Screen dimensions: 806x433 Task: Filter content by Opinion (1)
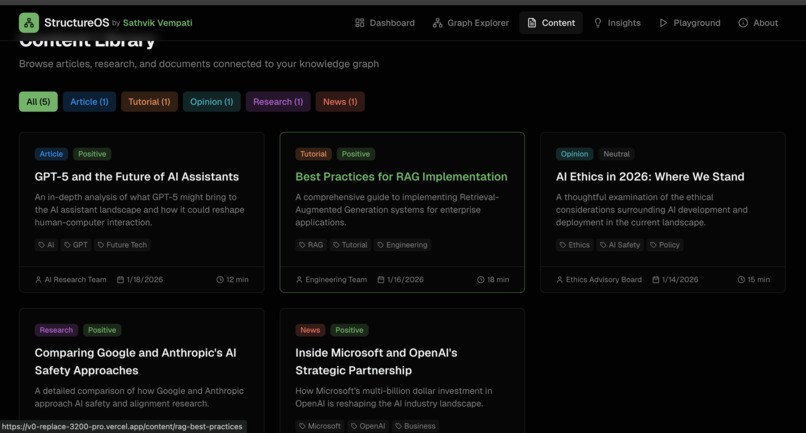coord(211,102)
